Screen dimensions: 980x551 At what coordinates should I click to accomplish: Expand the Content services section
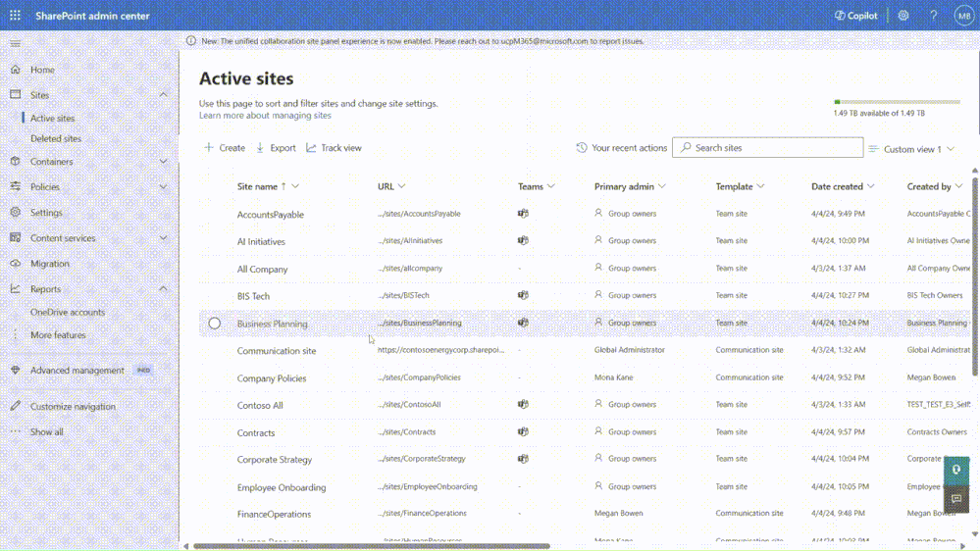coord(163,238)
